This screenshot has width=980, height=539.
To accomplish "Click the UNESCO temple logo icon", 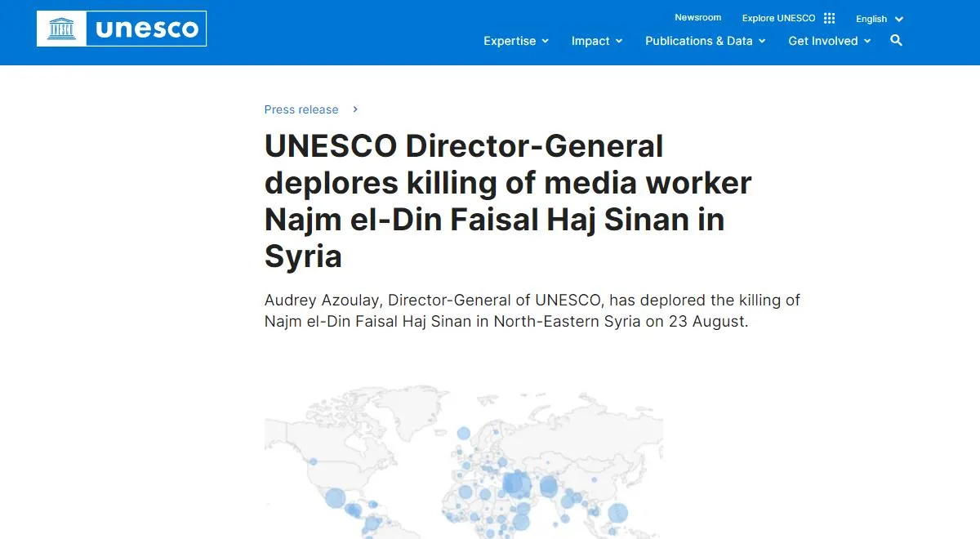I will (x=61, y=29).
